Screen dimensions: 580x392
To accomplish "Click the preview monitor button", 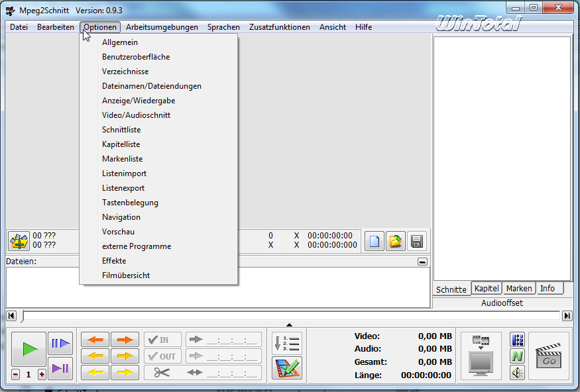I will pyautogui.click(x=481, y=356).
